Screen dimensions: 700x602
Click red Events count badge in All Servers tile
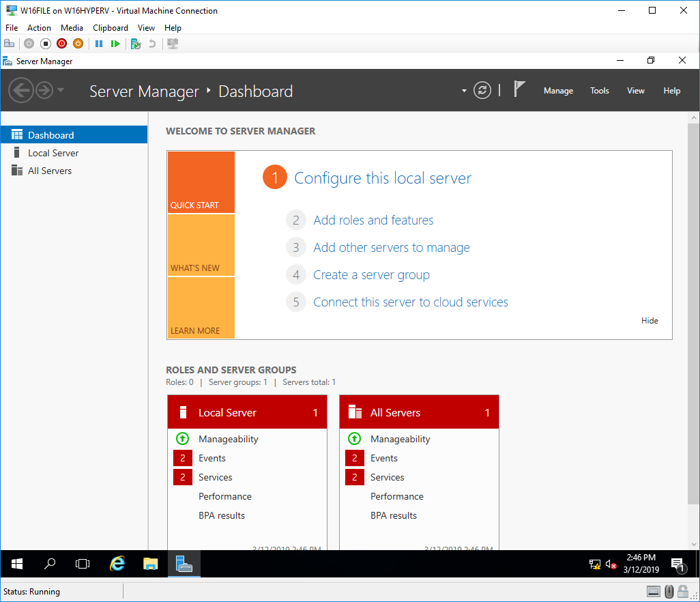[355, 458]
